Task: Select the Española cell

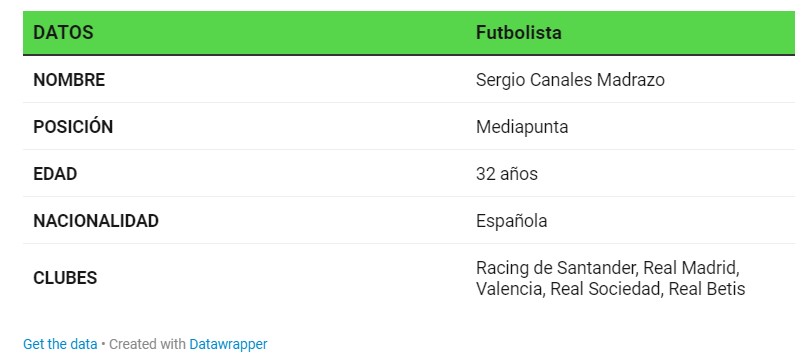Action: [511, 221]
